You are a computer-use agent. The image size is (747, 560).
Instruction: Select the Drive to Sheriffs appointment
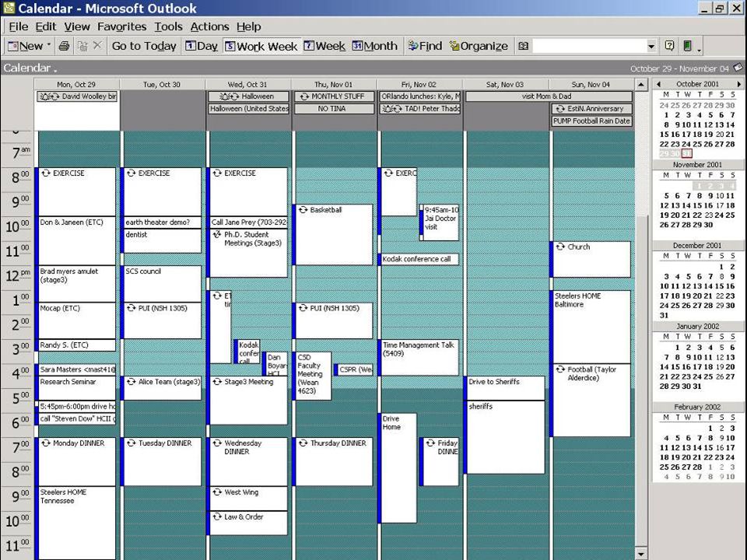point(505,388)
